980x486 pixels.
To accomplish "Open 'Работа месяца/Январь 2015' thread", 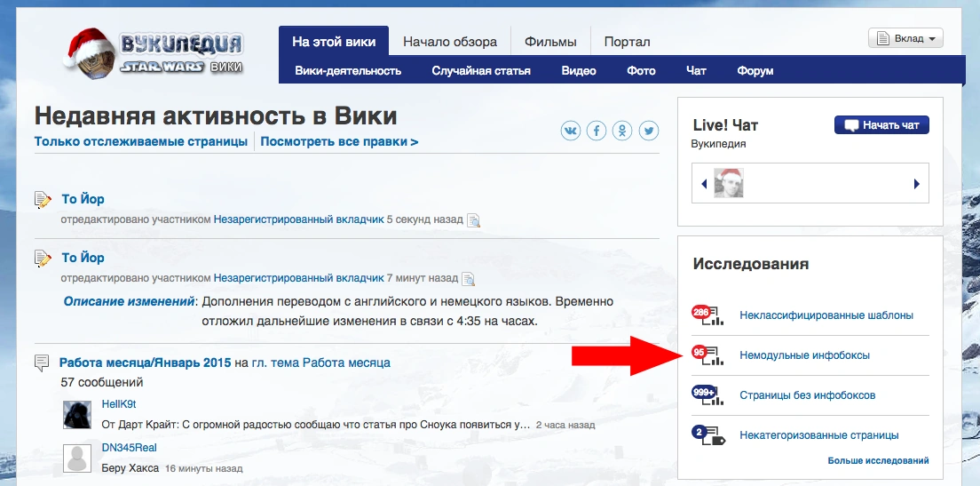I will click(x=145, y=363).
